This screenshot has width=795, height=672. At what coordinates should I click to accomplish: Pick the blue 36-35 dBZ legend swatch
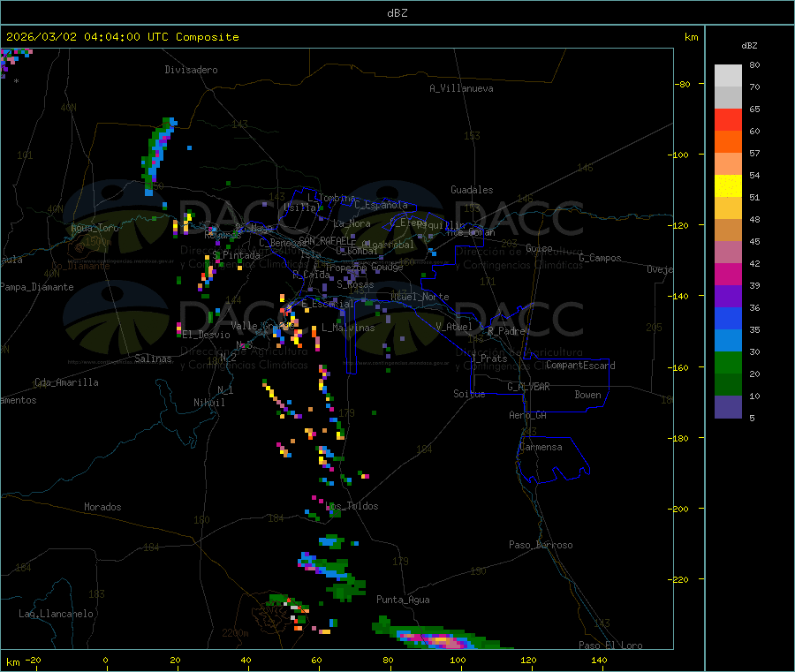click(x=728, y=318)
